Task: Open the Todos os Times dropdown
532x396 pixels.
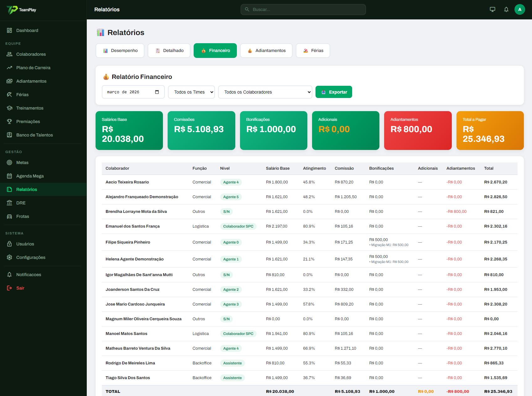Action: point(191,92)
